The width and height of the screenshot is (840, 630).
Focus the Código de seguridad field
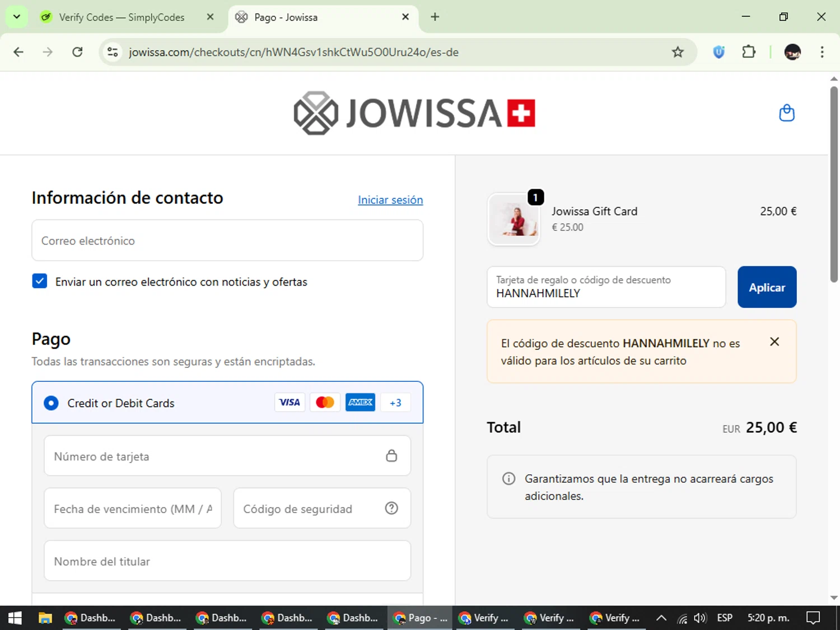coord(322,508)
